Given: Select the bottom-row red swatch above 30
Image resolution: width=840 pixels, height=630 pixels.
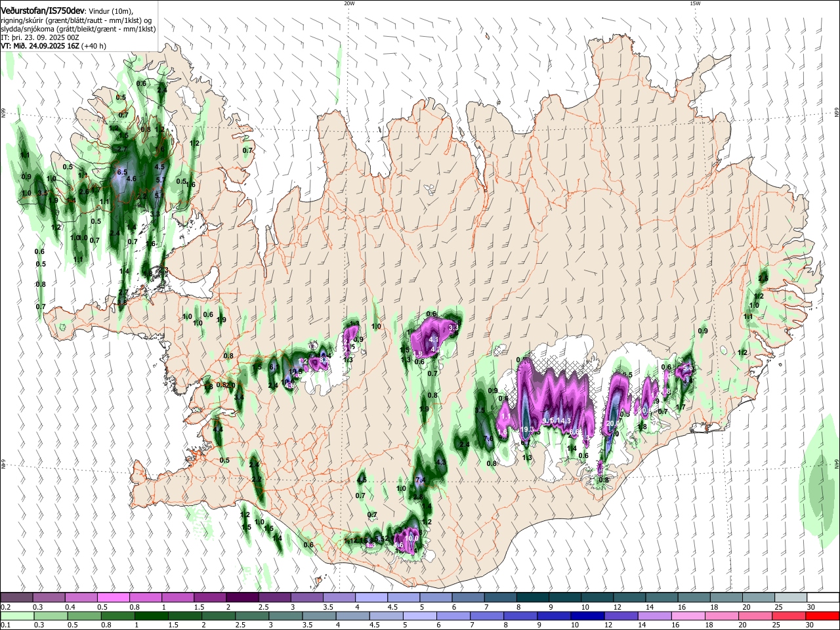Looking at the screenshot, I should coord(822,616).
